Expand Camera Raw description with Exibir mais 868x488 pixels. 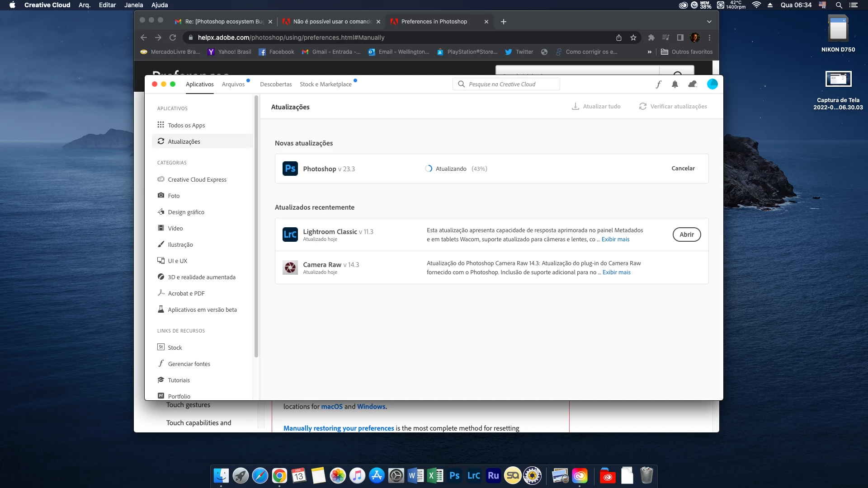pos(616,272)
